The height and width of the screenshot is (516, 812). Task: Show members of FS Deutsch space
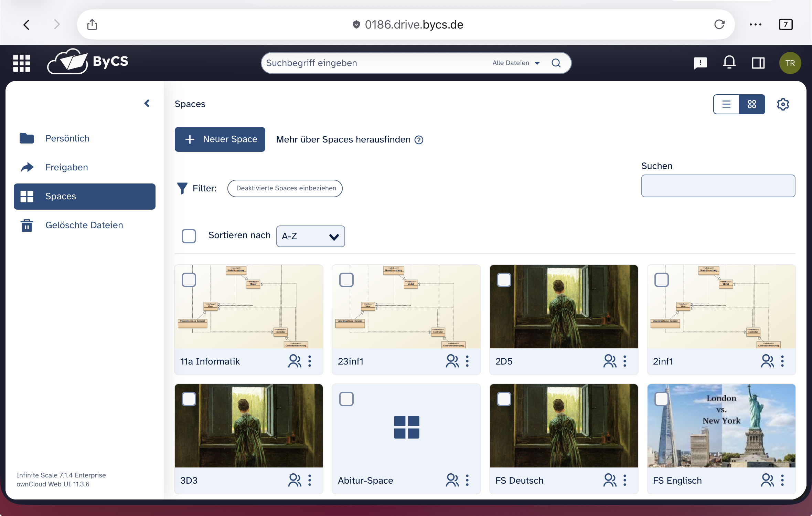coord(610,480)
